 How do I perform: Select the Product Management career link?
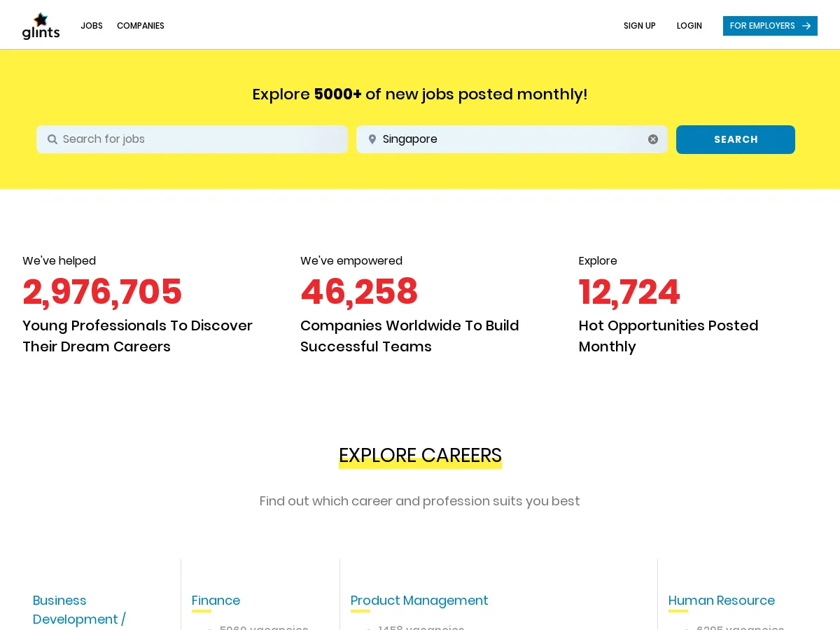[x=419, y=601]
